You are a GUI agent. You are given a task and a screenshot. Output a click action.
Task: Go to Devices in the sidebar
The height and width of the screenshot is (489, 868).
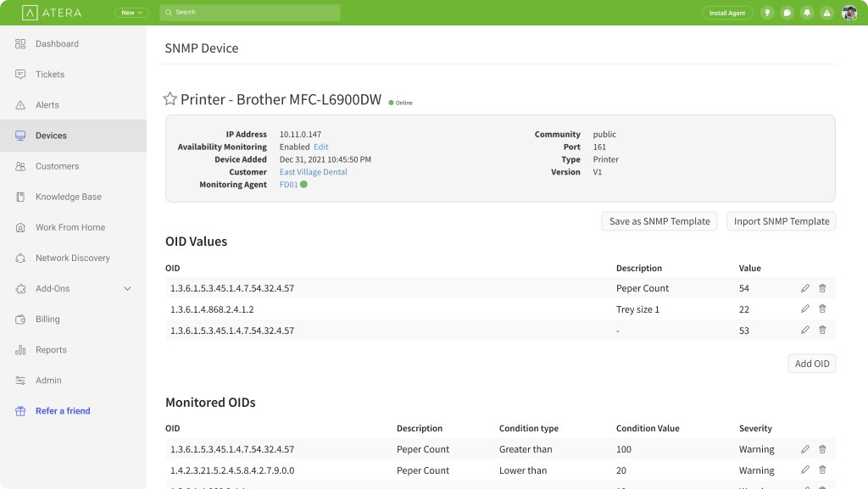coord(73,136)
